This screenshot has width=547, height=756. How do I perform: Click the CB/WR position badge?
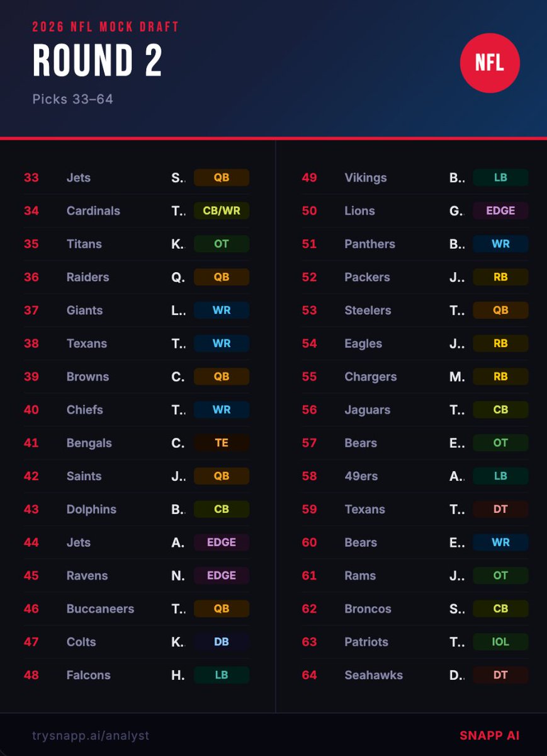(222, 211)
